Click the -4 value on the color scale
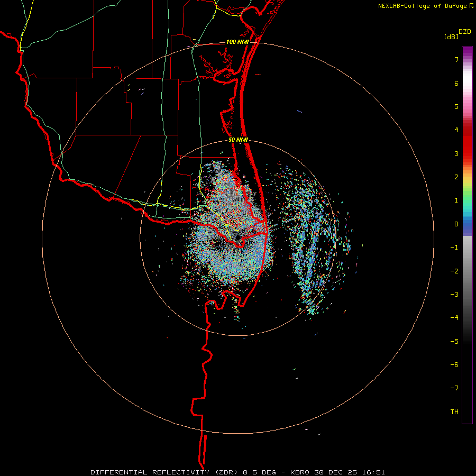476x476 pixels. click(454, 318)
